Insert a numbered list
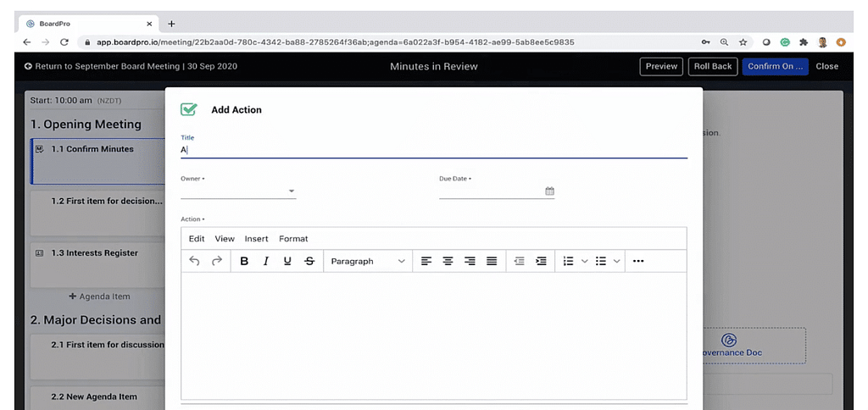This screenshot has width=868, height=410. click(x=569, y=262)
